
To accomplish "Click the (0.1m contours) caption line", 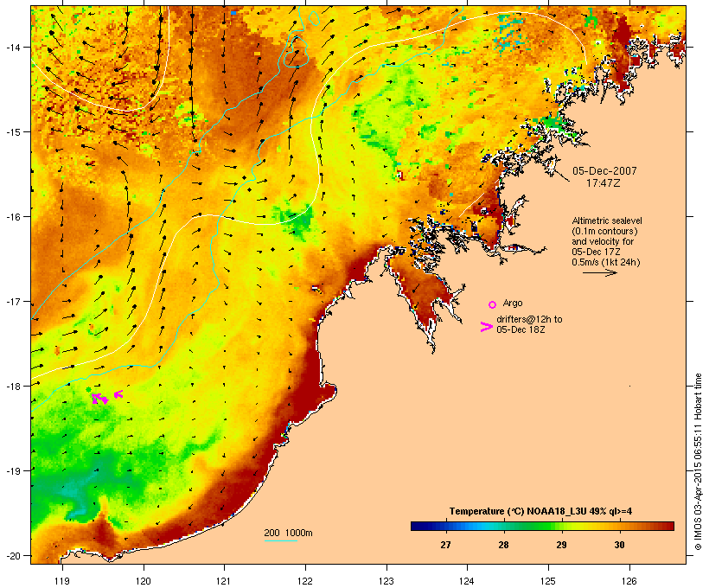I will coord(605,231).
